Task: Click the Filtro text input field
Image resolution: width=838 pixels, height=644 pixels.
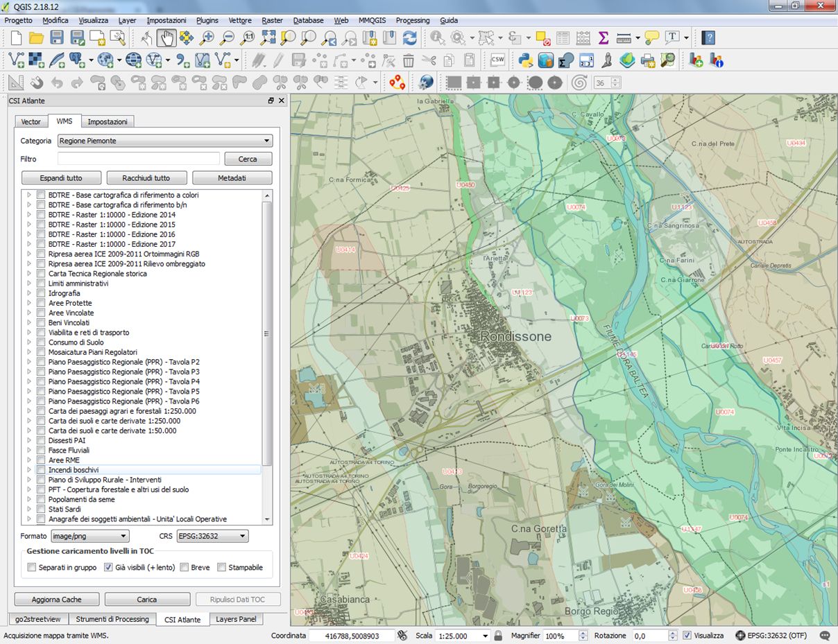Action: (x=139, y=159)
